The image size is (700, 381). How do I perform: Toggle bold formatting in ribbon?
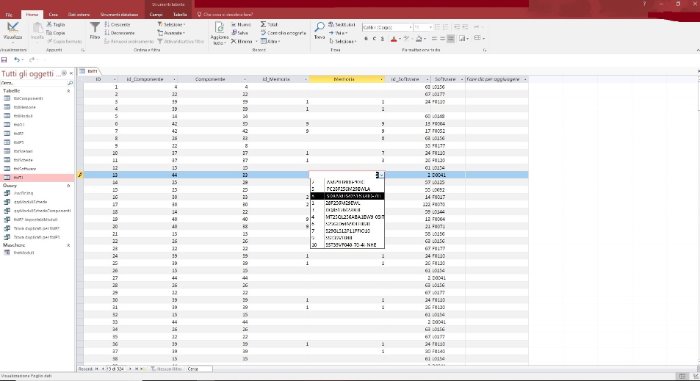[366, 39]
